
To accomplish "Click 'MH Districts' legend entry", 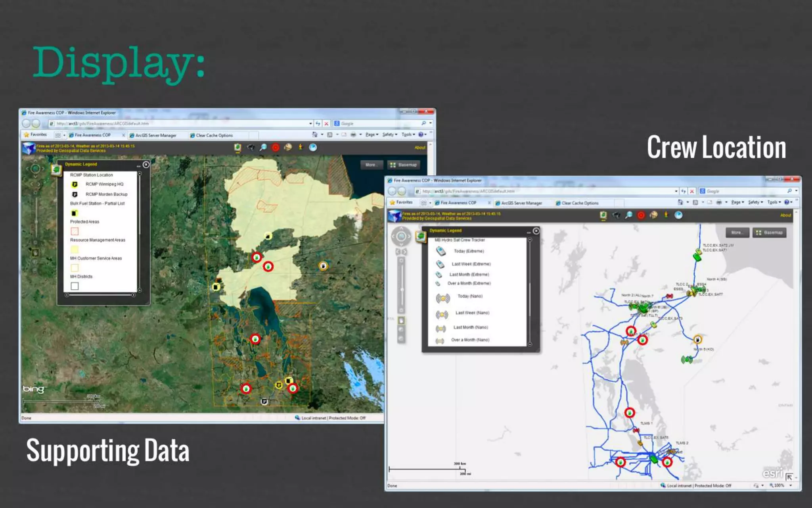I will (81, 277).
